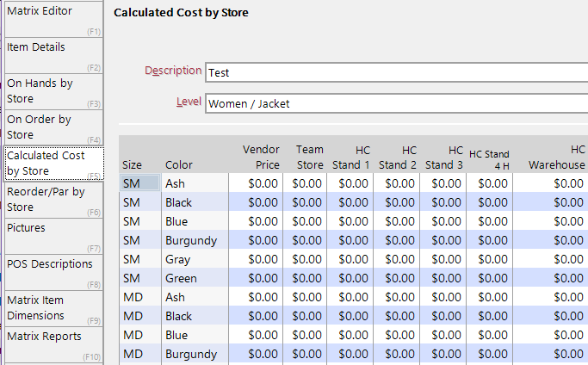Select the SM Green color cell

[x=195, y=278]
